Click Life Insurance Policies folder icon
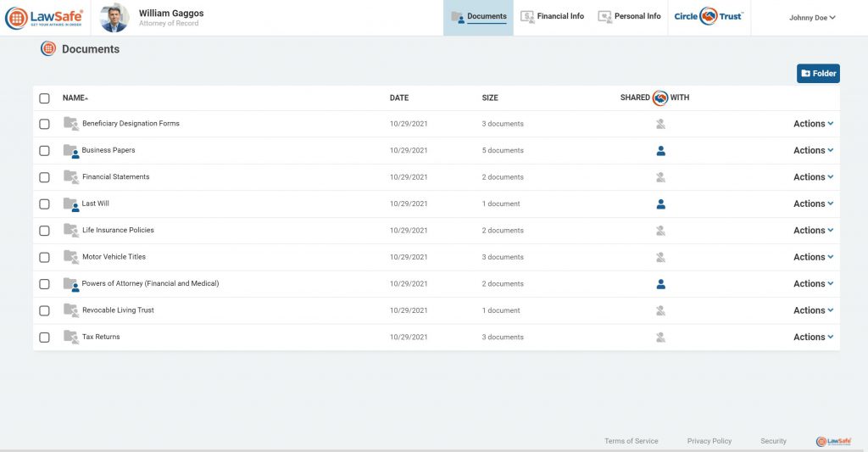This screenshot has height=452, width=868. 71,230
